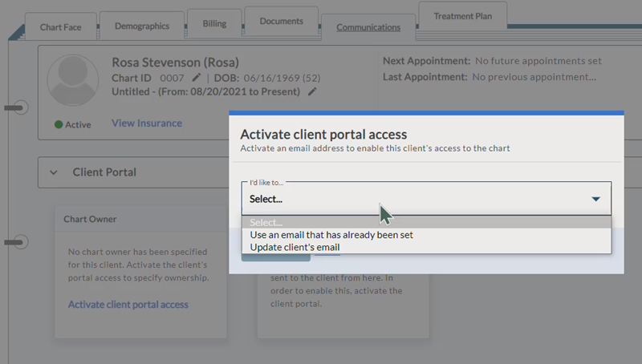The width and height of the screenshot is (642, 364).
Task: Edit Chart ID with the pencil icon
Action: point(197,78)
